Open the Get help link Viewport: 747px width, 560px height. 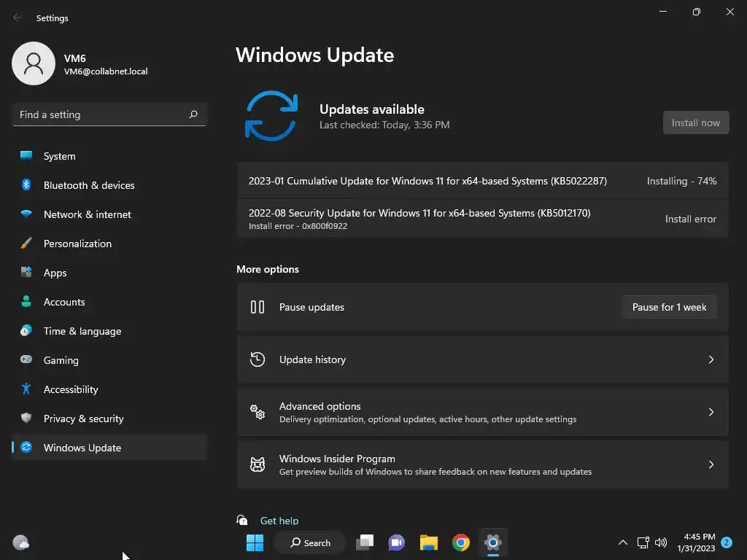pos(279,521)
